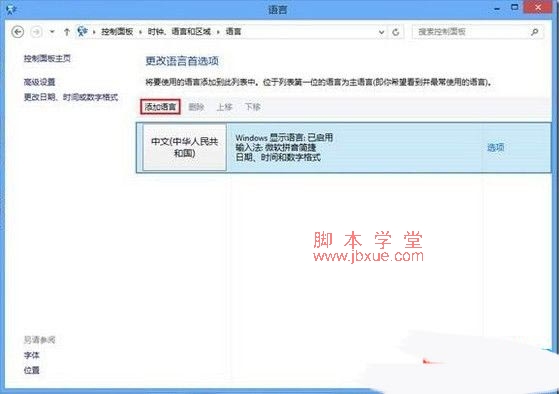559x394 pixels.
Task: Open the 位置 link
Action: (x=31, y=370)
